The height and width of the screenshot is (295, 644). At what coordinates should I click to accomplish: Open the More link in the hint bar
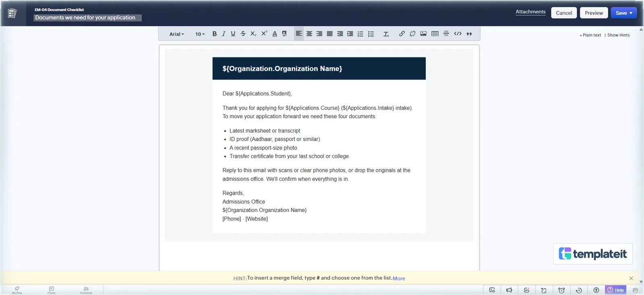coord(399,278)
